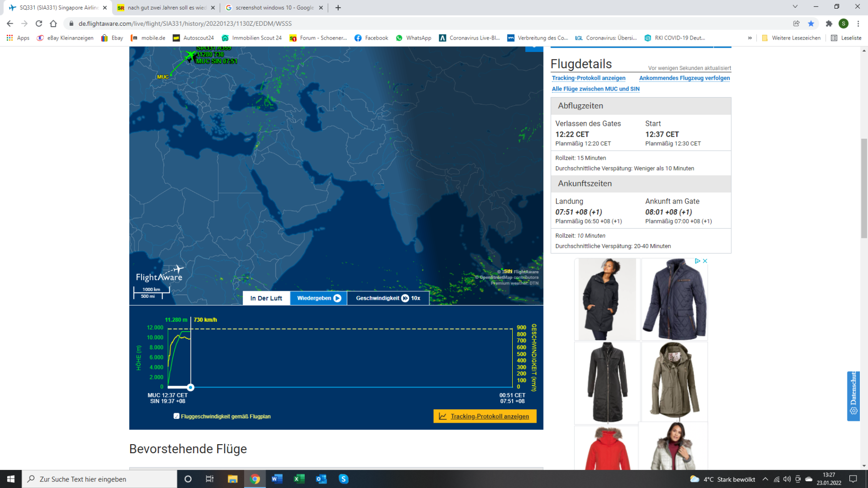This screenshot has width=868, height=488.
Task: Click the share page icon in address bar
Action: pyautogui.click(x=796, y=23)
